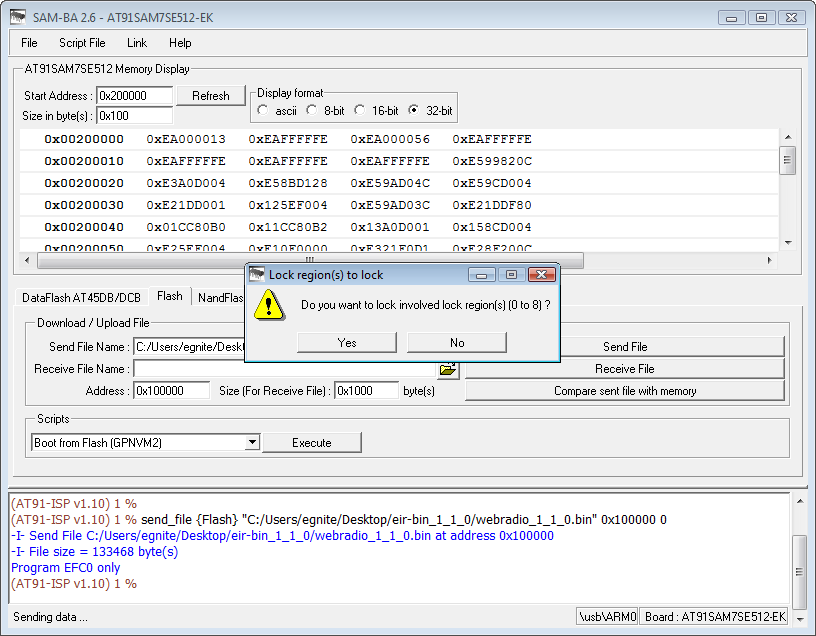
Task: Click memory address 0x00200000
Action: tap(84, 139)
